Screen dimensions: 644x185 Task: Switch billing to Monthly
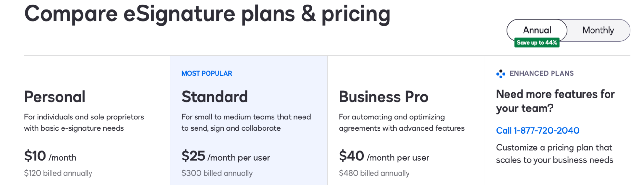(x=598, y=30)
